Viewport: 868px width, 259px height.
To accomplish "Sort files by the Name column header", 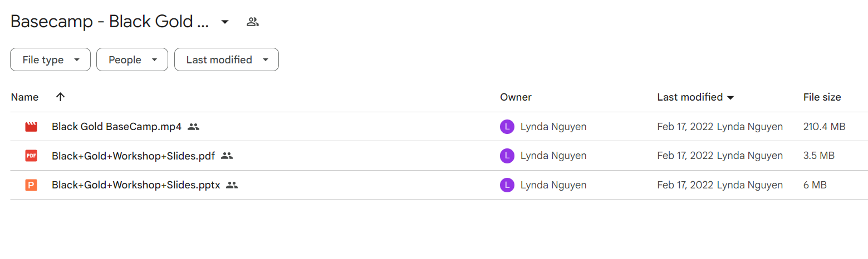I will pyautogui.click(x=24, y=97).
